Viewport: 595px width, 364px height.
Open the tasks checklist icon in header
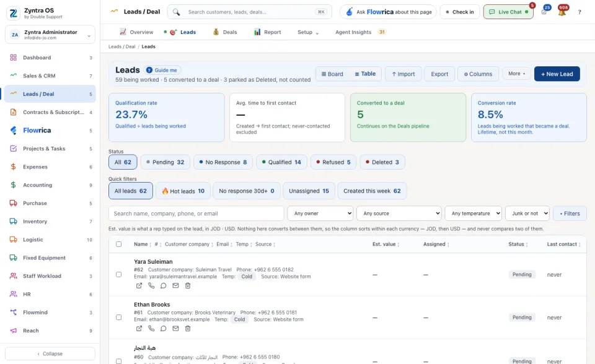544,12
